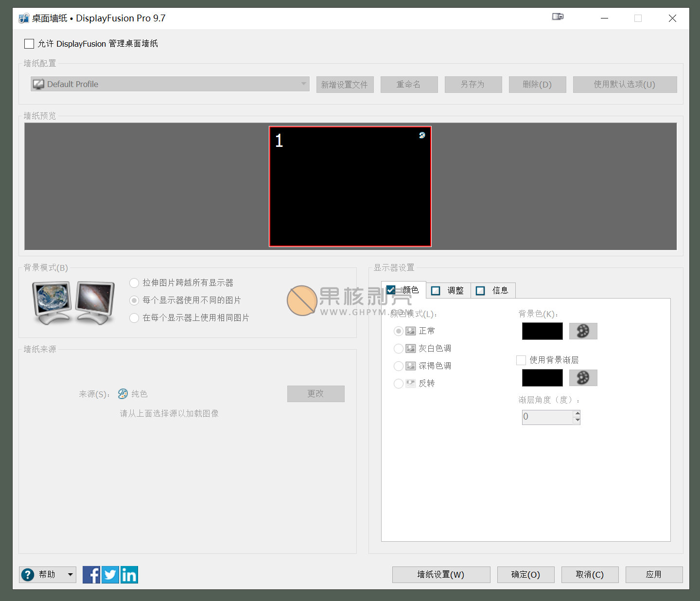Click the black 背景色 color swatch
The width and height of the screenshot is (700, 601).
542,331
